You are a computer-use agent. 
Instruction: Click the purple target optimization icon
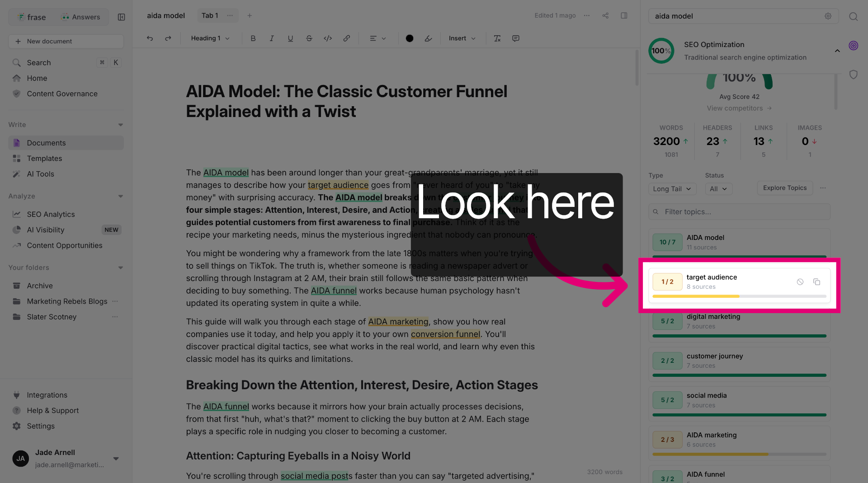pyautogui.click(x=854, y=45)
